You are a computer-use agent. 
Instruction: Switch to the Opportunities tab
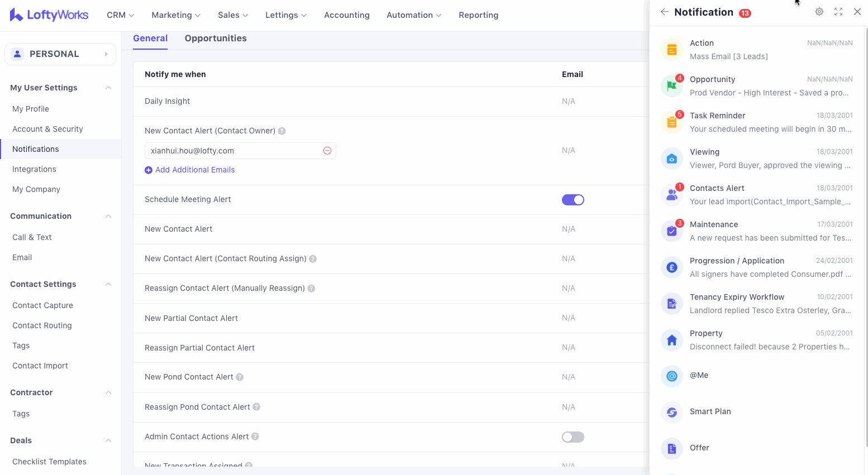point(216,39)
